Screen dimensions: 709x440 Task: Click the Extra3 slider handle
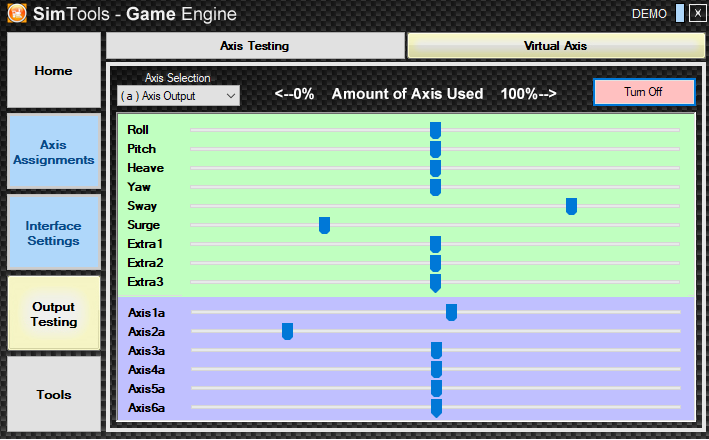[435, 282]
